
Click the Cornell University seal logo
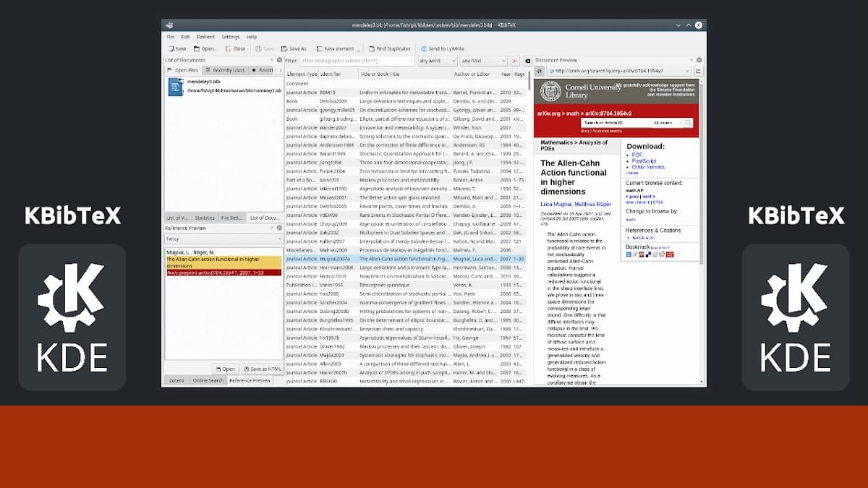pos(550,90)
